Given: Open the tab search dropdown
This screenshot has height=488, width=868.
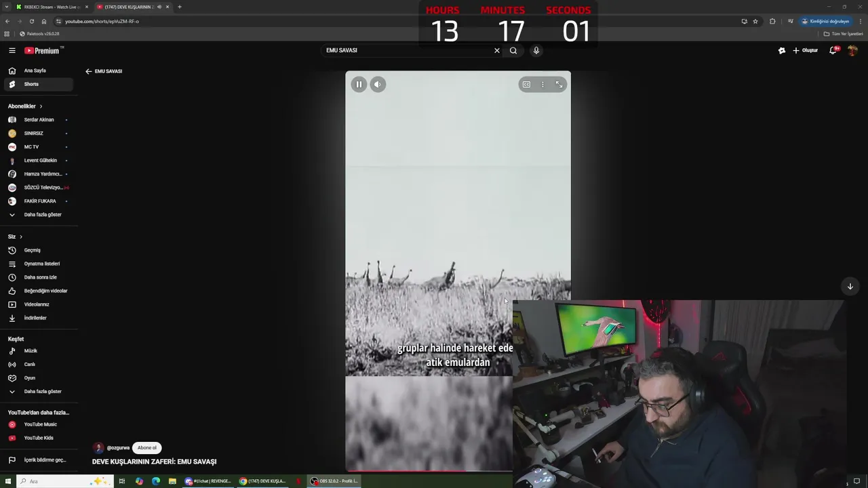Looking at the screenshot, I should (6, 7).
